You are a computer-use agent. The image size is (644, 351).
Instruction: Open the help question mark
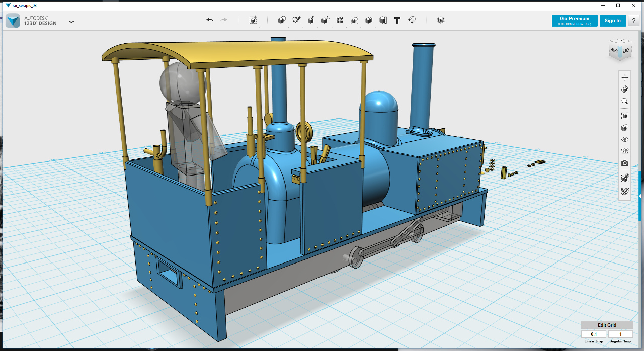pos(633,21)
